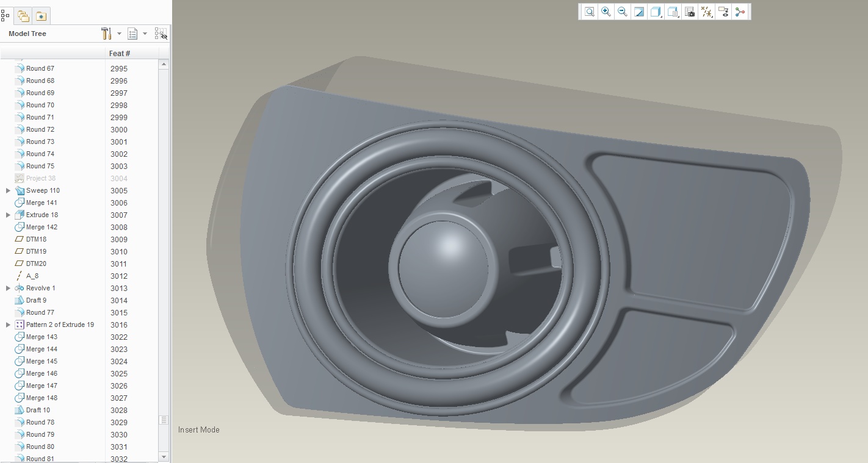
Task: Select the Merge 142 feature
Action: click(x=42, y=227)
